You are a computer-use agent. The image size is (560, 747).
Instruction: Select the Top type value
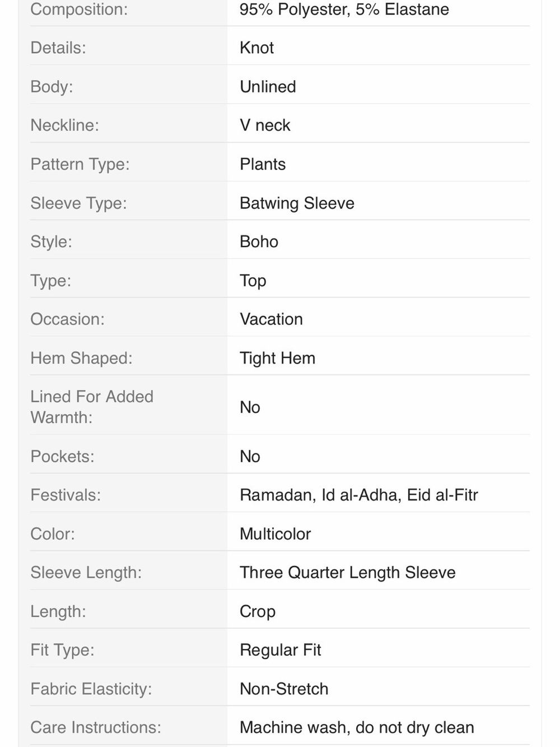pyautogui.click(x=253, y=281)
